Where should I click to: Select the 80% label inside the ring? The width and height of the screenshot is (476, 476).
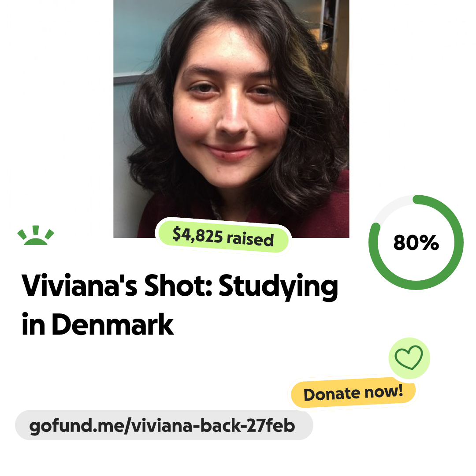click(x=416, y=242)
